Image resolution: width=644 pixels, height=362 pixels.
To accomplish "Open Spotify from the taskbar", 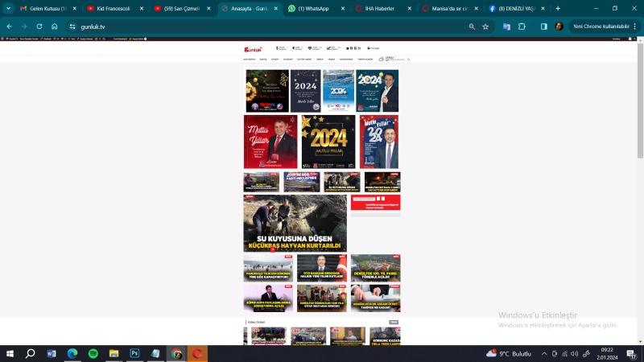I will pos(93,353).
